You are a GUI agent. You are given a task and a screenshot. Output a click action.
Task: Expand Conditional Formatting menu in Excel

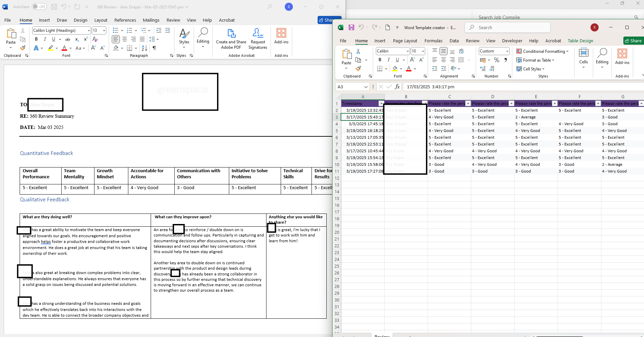pos(542,51)
